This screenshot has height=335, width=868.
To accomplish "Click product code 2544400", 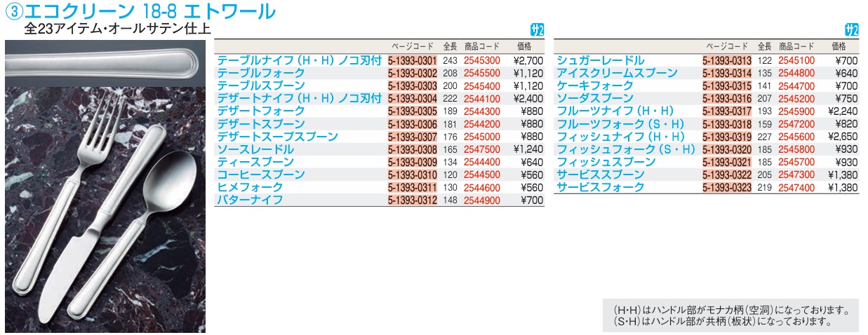I will click(482, 162).
